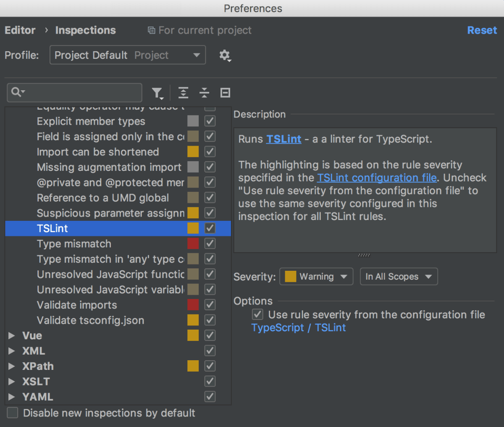Image resolution: width=504 pixels, height=427 pixels.
Task: Click the Collapse All inspections icon
Action: 204,93
